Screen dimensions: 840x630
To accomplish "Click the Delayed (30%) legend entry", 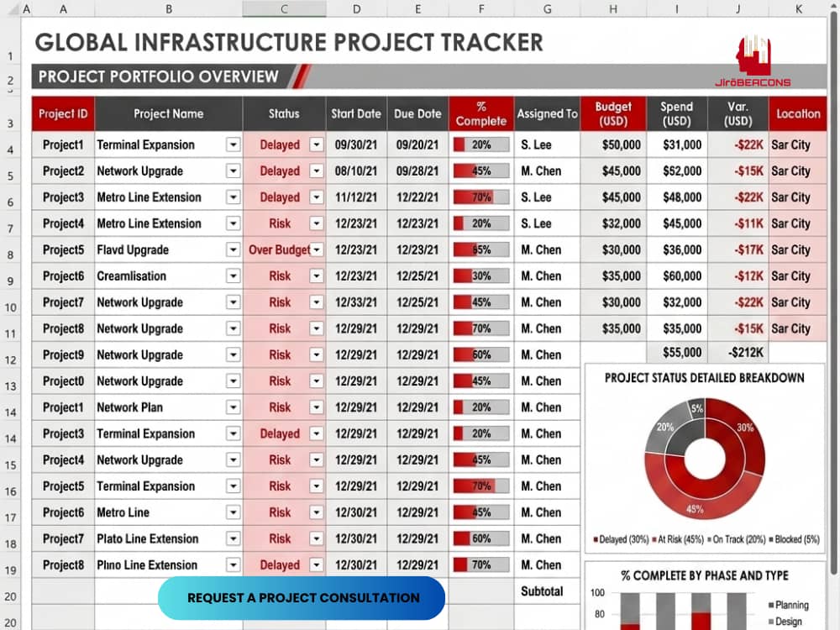I will pyautogui.click(x=621, y=539).
